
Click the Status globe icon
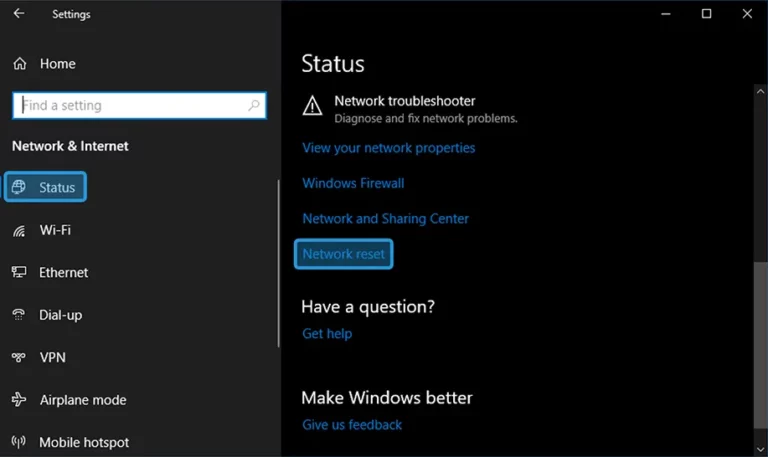[19, 187]
